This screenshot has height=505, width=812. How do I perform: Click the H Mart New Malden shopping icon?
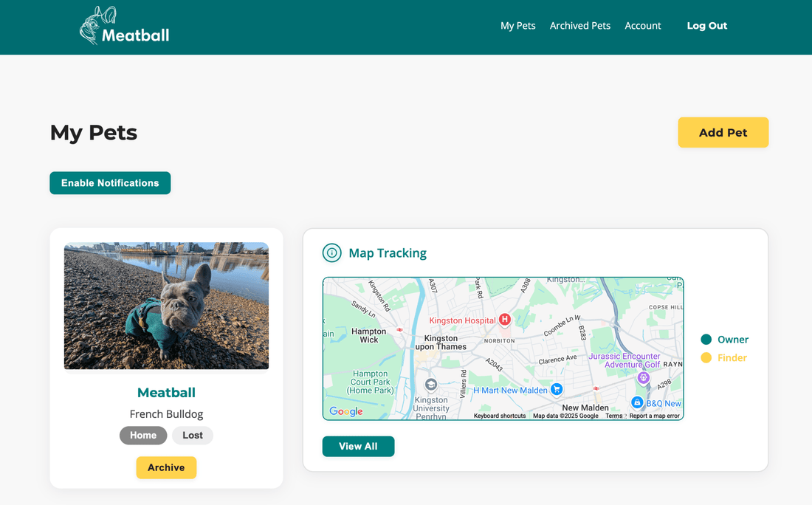click(556, 389)
